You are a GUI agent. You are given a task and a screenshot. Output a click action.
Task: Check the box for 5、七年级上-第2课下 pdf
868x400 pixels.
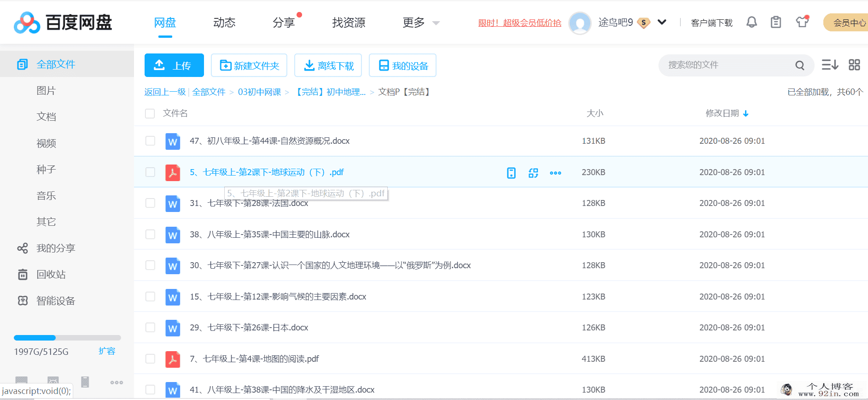click(150, 172)
